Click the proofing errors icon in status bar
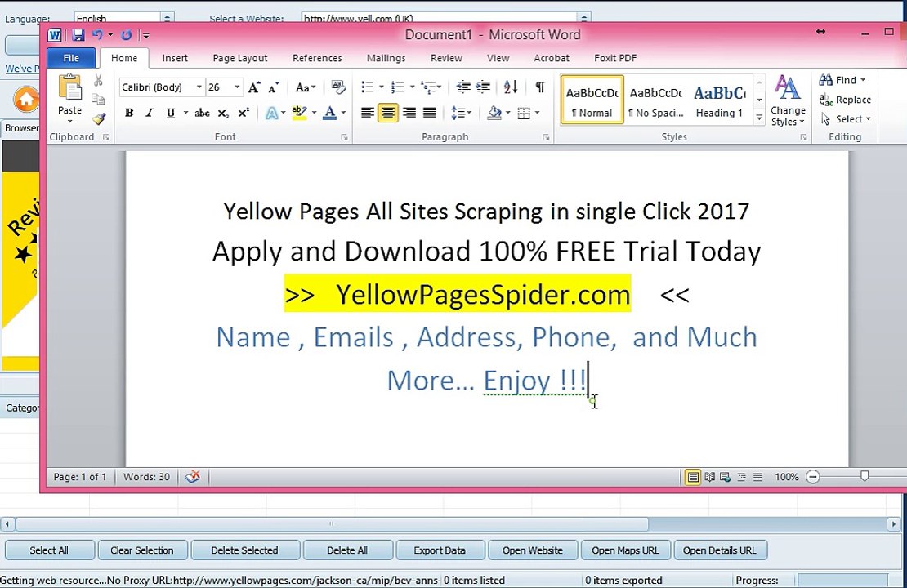This screenshot has height=588, width=907. (193, 477)
